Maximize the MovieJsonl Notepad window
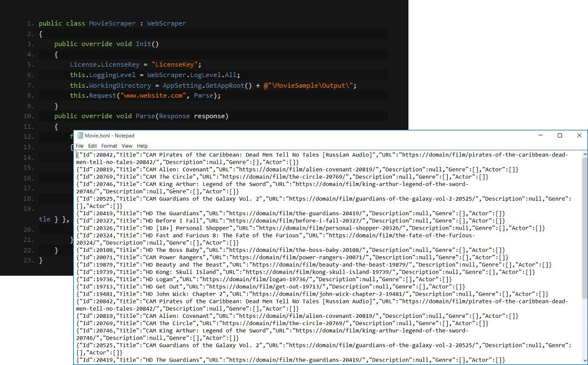This screenshot has width=588, height=365. (560, 135)
